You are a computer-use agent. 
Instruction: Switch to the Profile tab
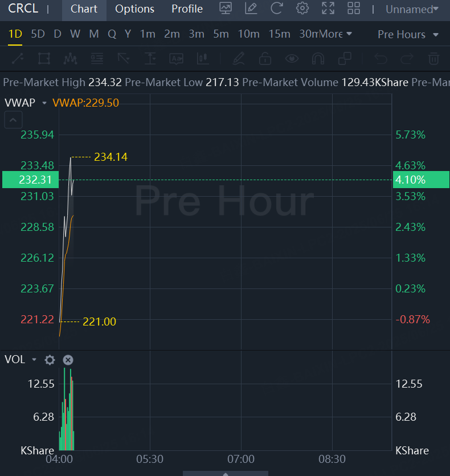coord(187,9)
